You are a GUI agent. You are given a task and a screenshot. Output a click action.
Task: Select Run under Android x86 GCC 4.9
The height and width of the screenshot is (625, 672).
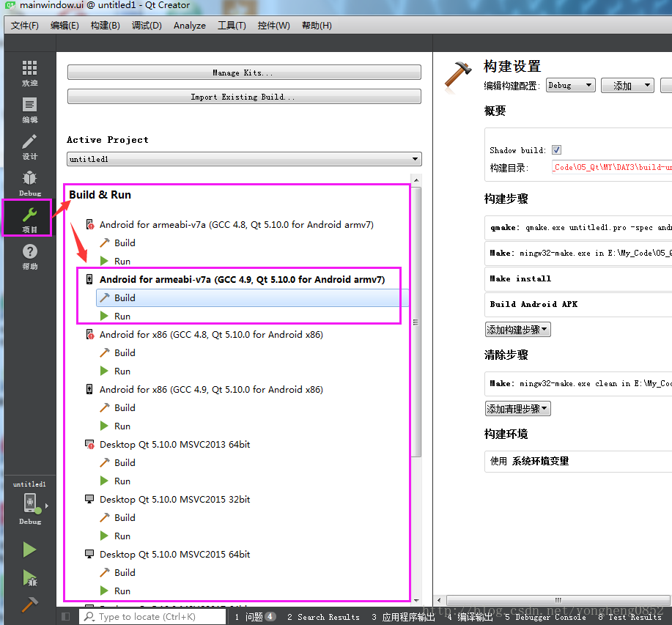(x=122, y=426)
